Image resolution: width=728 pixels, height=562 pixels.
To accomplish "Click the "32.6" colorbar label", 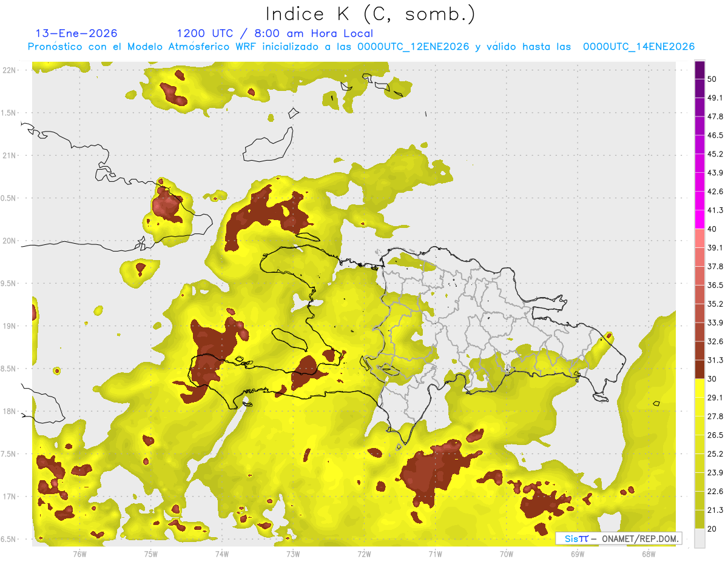I will (x=715, y=341).
